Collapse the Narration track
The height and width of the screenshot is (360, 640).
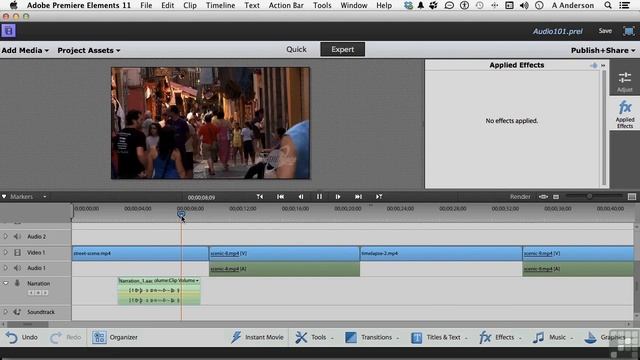coord(5,283)
